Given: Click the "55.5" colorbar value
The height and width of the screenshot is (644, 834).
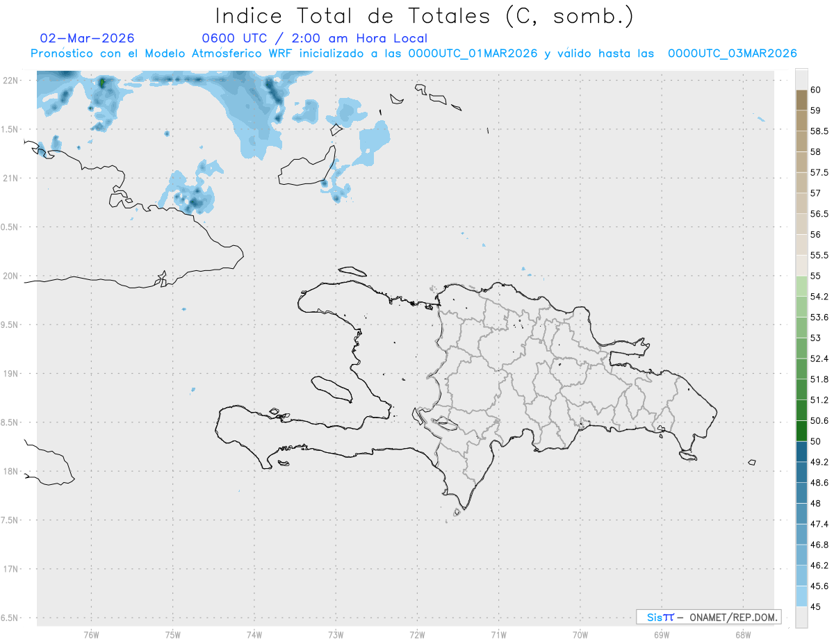Looking at the screenshot, I should [819, 255].
